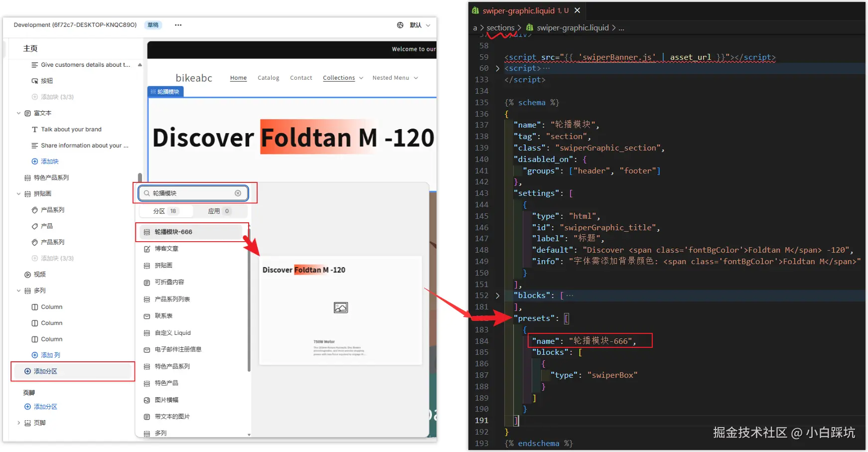Switch to the 应用 tab
Screen dimensions: 868x452
pos(219,211)
